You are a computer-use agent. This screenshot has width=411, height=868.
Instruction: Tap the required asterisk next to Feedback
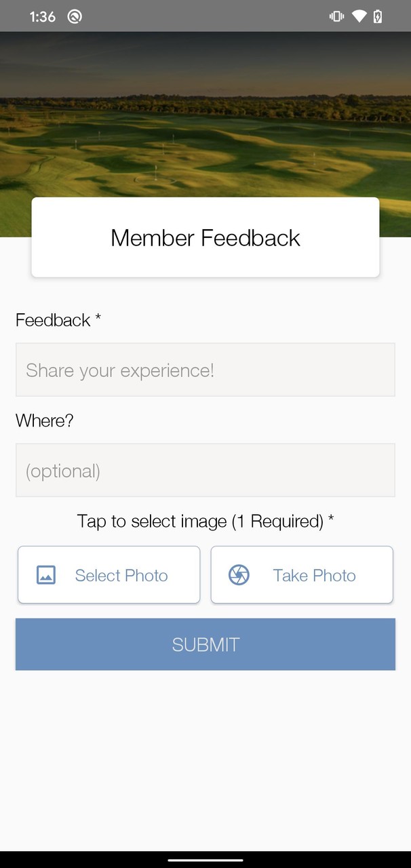[98, 319]
